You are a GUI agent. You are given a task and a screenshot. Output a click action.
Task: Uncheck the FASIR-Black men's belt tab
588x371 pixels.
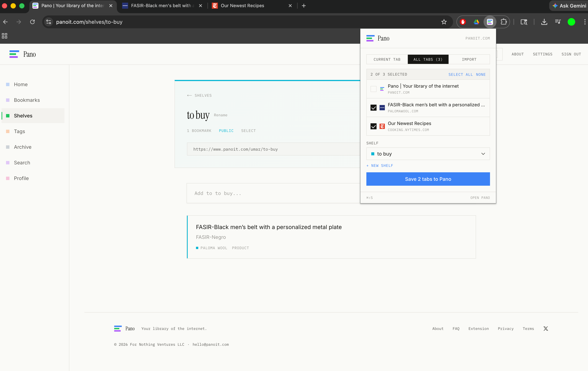click(373, 107)
